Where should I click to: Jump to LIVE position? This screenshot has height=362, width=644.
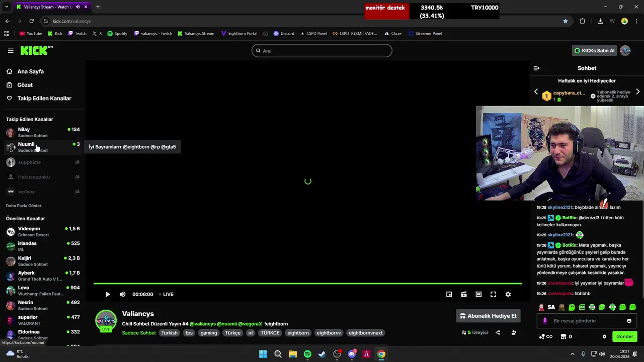[166, 295]
